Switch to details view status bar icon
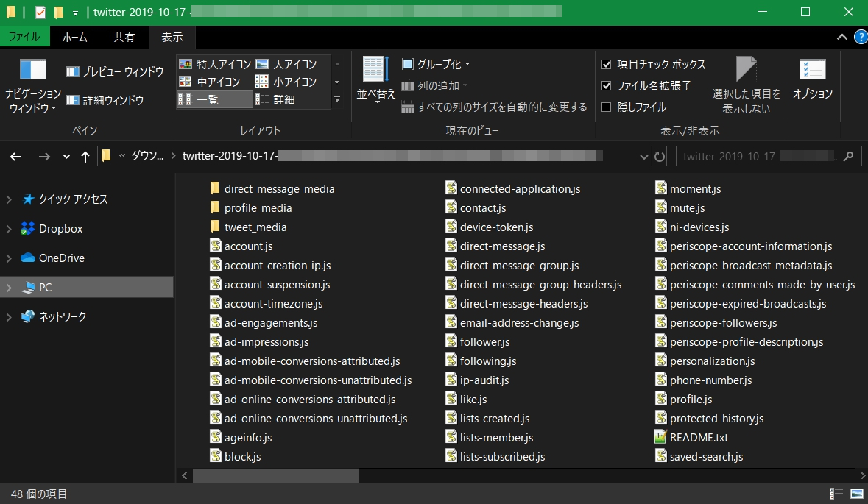The height and width of the screenshot is (504, 868). (836, 494)
